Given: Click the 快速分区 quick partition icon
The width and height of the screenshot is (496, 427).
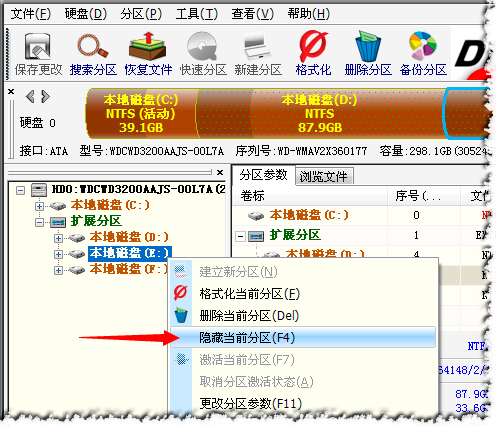Looking at the screenshot, I should 203,54.
